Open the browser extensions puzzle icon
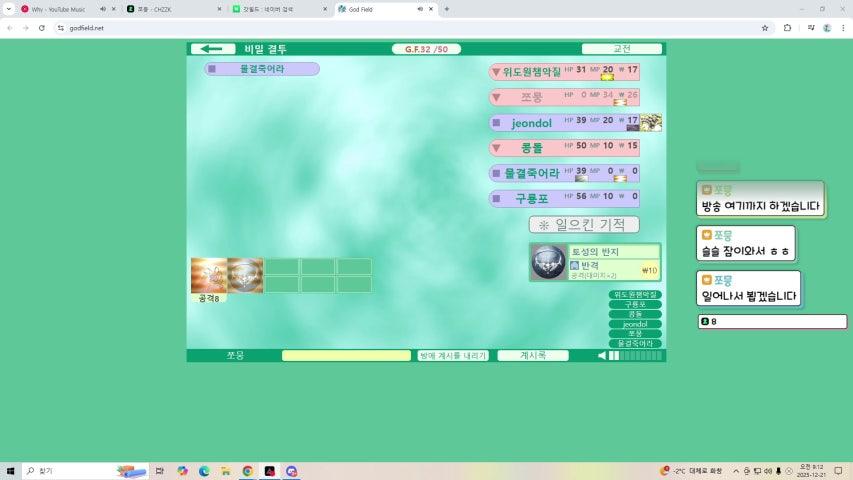Viewport: 853px width, 480px height. (788, 28)
